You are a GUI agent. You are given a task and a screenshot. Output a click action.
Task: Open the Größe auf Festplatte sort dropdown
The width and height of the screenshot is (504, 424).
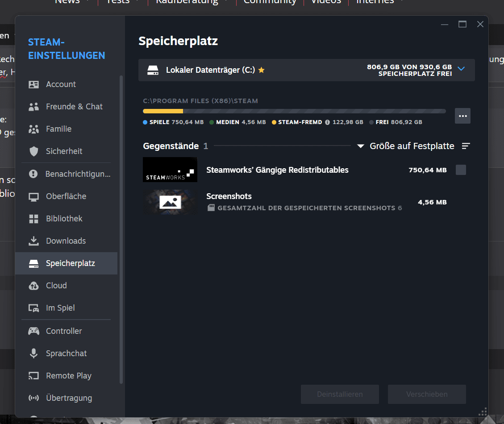coord(406,146)
